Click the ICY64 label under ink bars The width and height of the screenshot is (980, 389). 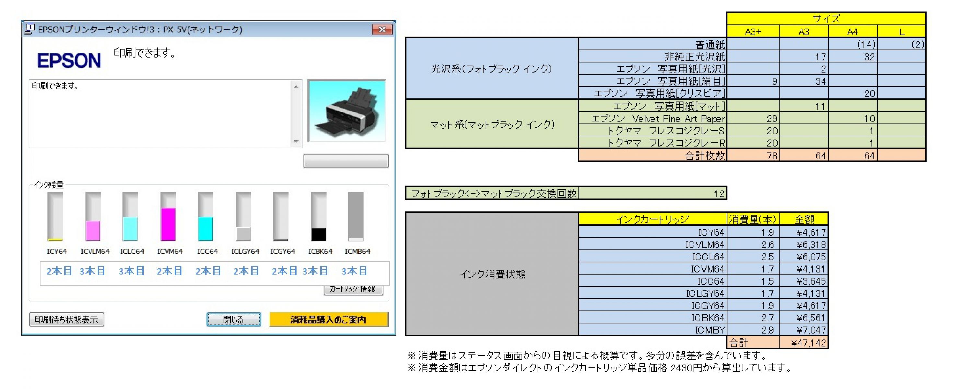point(57,252)
